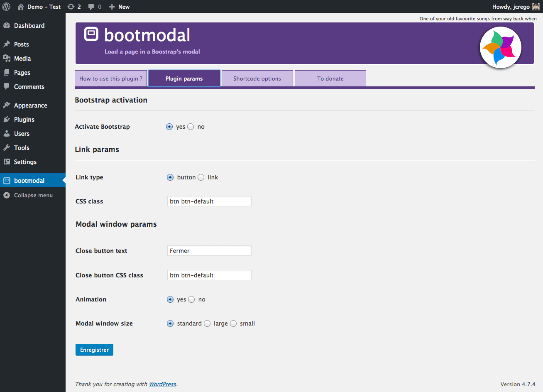Viewport: 543px width, 392px height.
Task: Click the plus icon beside New
Action: pyautogui.click(x=112, y=7)
